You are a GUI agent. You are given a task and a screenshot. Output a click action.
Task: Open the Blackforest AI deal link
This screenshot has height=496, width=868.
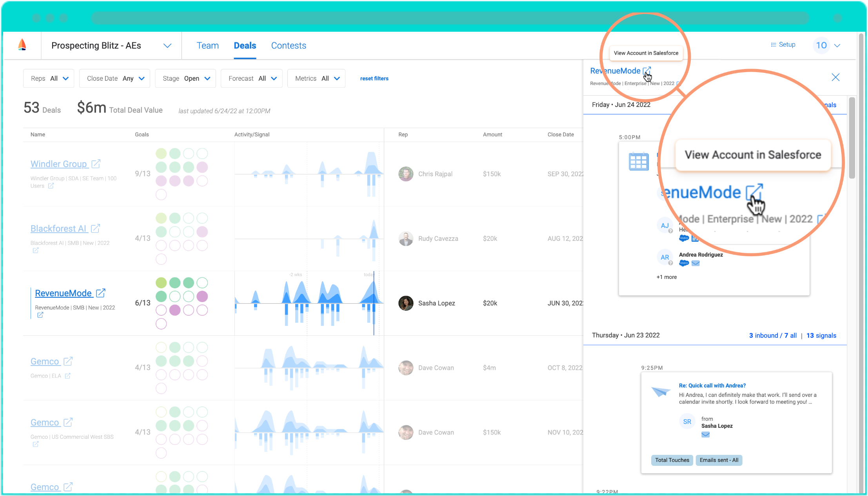click(x=58, y=228)
